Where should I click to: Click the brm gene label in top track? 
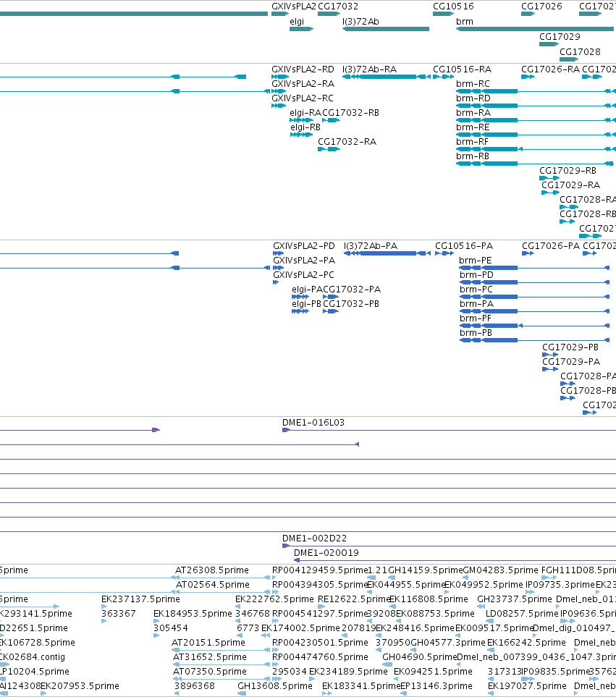(x=465, y=21)
